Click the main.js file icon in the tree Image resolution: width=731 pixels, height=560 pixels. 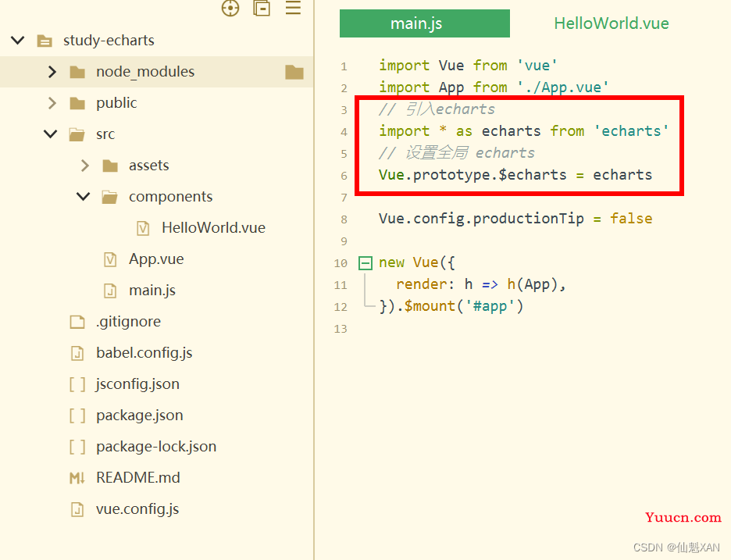110,291
